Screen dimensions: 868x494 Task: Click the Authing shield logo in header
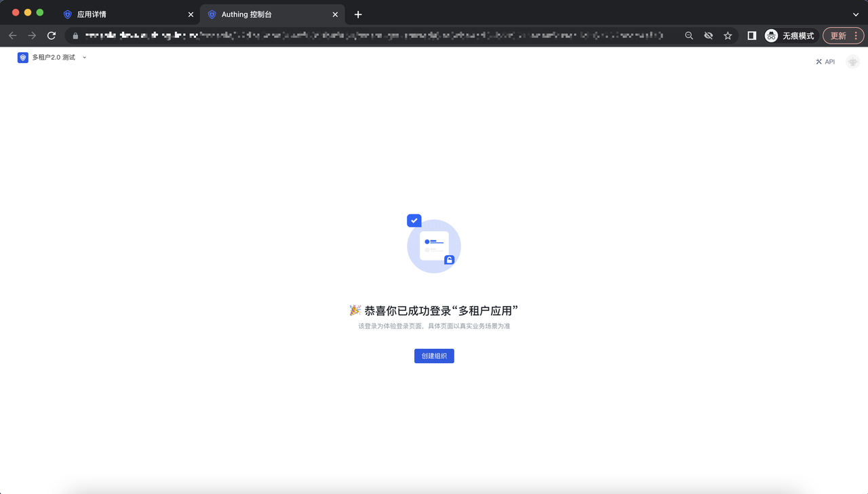click(x=23, y=58)
